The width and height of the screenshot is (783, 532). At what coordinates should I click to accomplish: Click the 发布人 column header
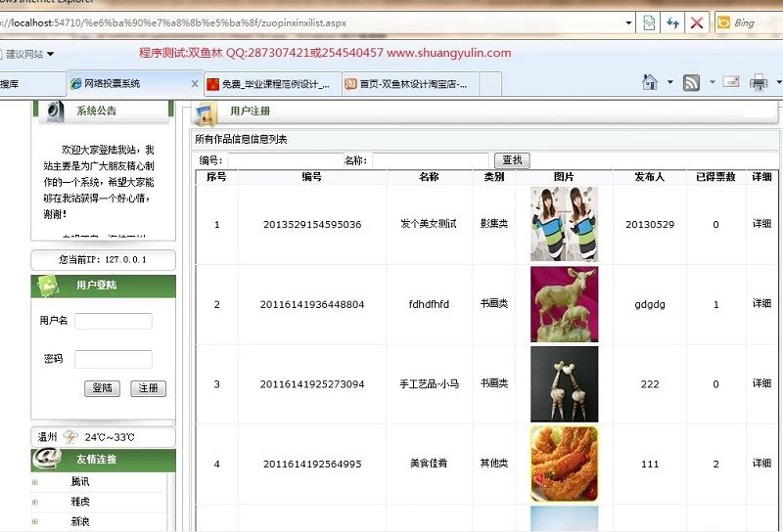650,177
